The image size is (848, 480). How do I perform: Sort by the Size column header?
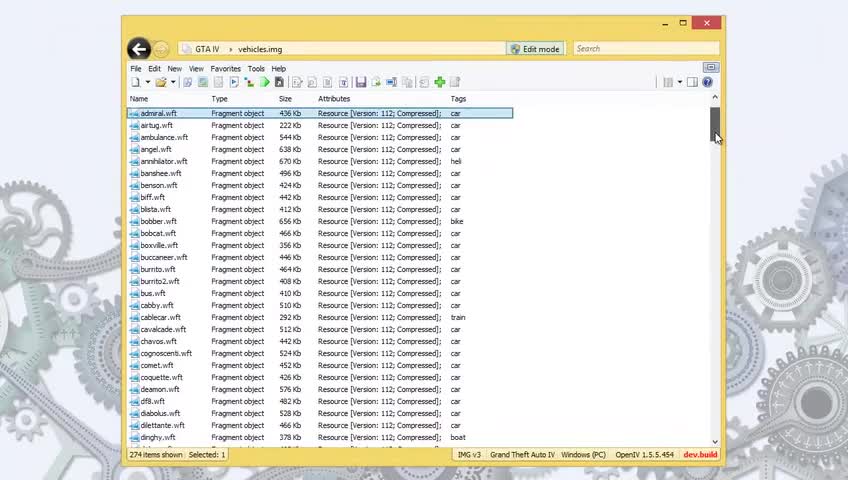pyautogui.click(x=286, y=99)
